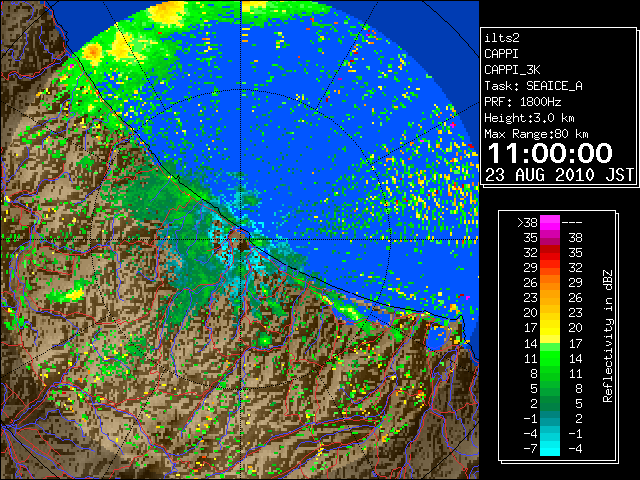Select the Height:3.0 km line
The height and width of the screenshot is (480, 640).
pyautogui.click(x=529, y=118)
